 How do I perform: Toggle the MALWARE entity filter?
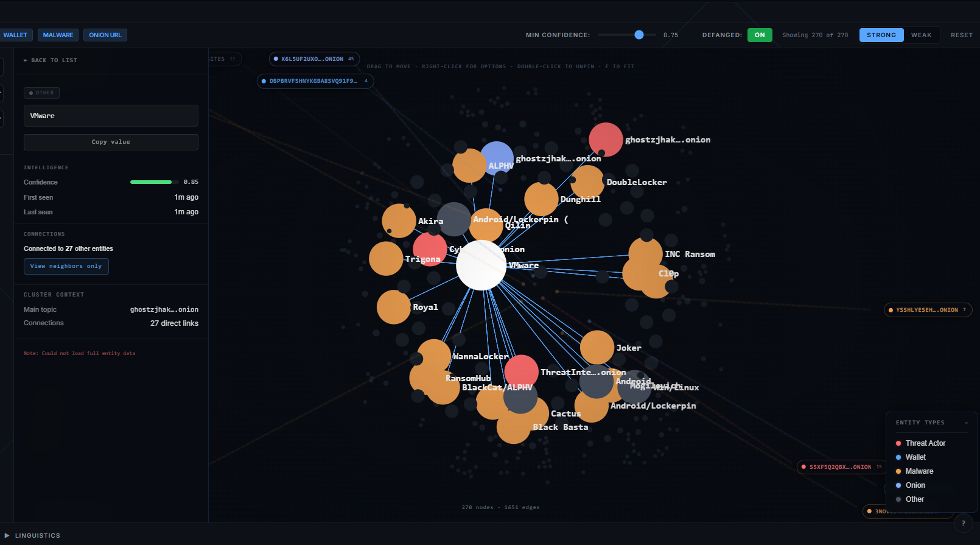(58, 35)
